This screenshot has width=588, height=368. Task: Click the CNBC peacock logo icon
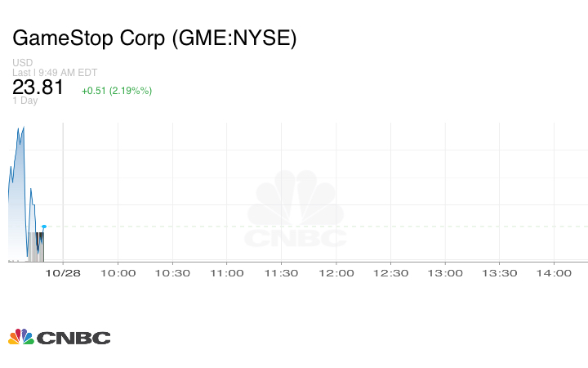[20, 337]
